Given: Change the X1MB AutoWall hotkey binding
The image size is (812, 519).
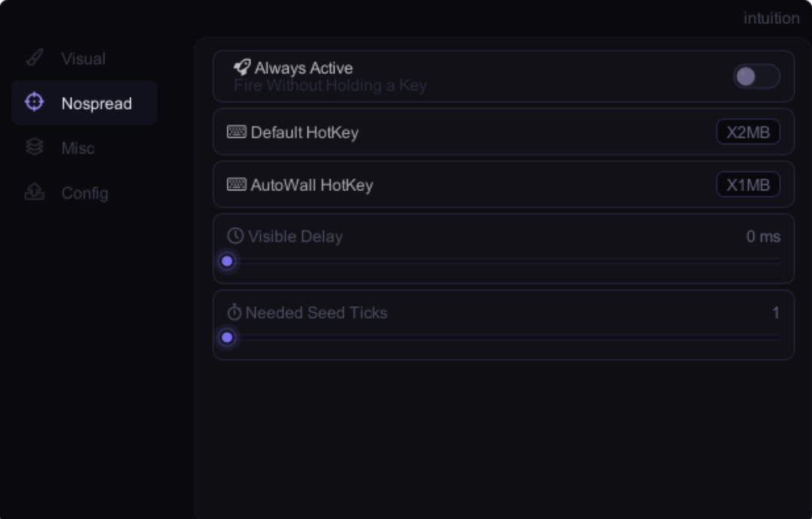Looking at the screenshot, I should tap(748, 184).
